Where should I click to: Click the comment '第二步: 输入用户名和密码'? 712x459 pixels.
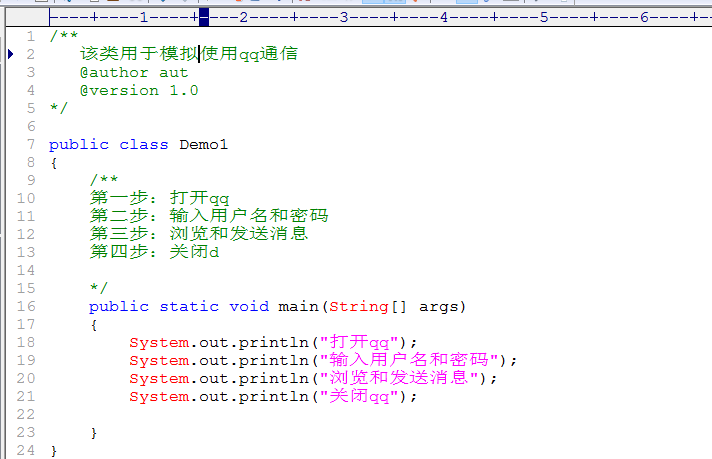click(209, 216)
